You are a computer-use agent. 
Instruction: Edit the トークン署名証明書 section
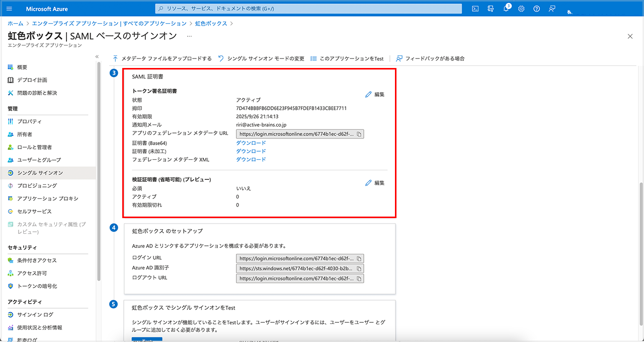tap(375, 94)
